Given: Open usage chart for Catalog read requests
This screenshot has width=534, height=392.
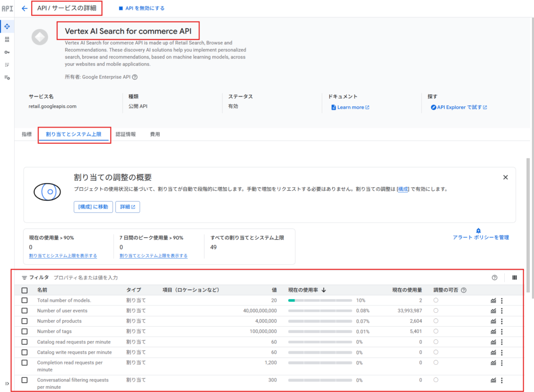Looking at the screenshot, I should click(493, 342).
